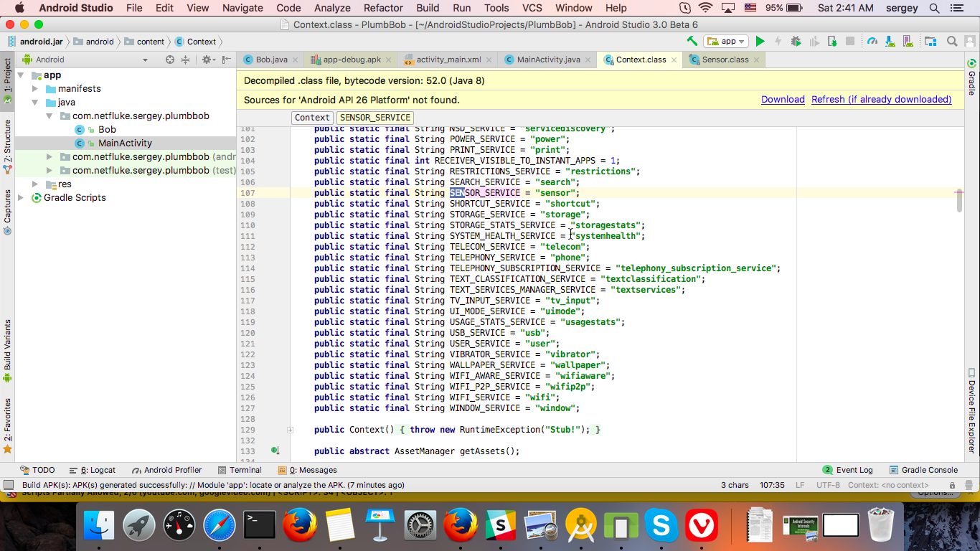
Task: Click the editor vertical scrollbar thumb
Action: pyautogui.click(x=959, y=202)
